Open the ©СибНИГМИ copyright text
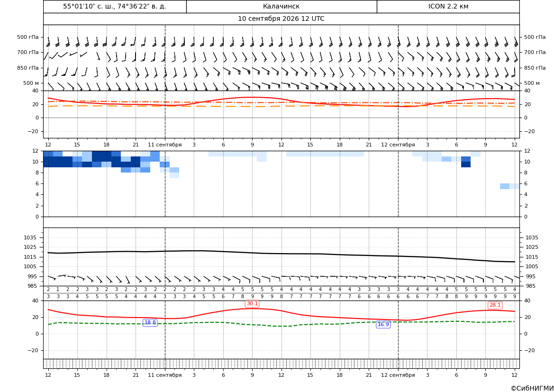This screenshot has height=392, width=554. click(532, 388)
